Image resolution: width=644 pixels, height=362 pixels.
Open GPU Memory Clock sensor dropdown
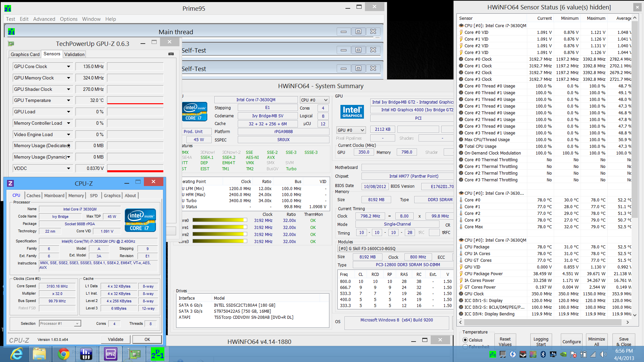pos(68,78)
